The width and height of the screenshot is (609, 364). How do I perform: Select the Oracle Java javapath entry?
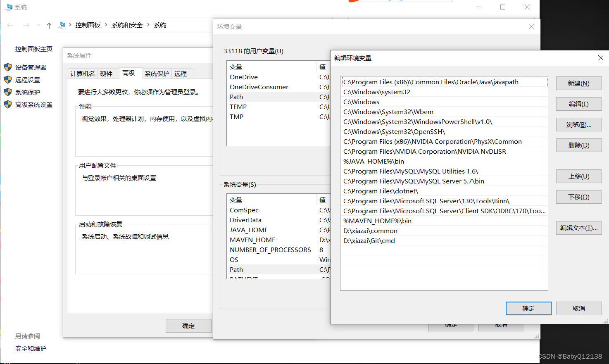click(444, 82)
